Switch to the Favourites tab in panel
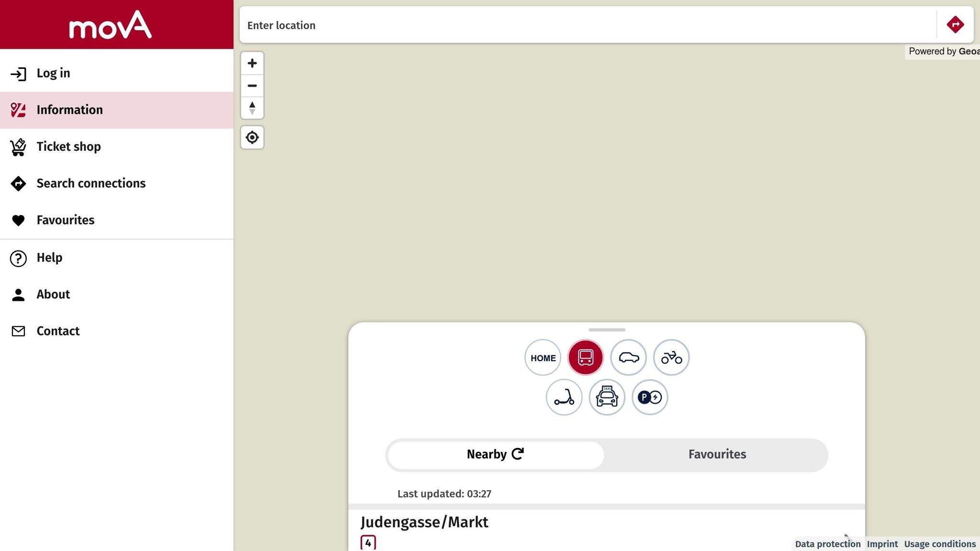 (717, 454)
